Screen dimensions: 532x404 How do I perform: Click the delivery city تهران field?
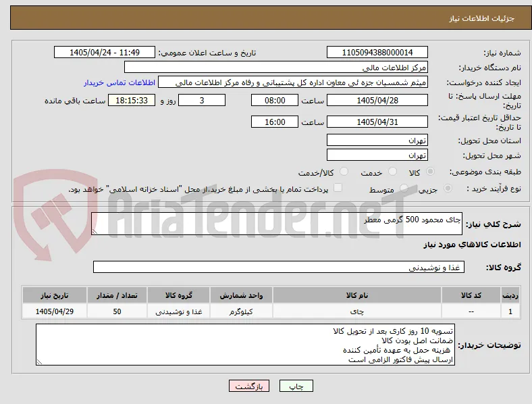pos(377,155)
